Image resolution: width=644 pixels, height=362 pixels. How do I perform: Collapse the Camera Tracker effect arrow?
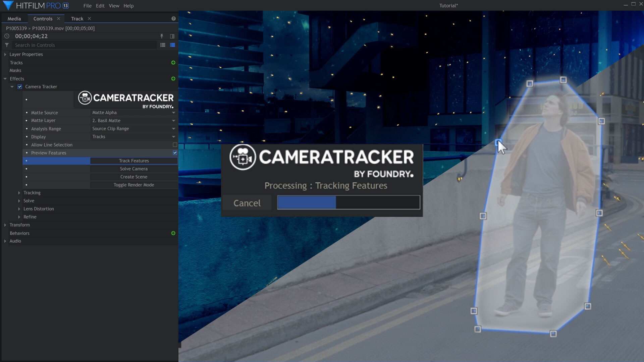12,87
